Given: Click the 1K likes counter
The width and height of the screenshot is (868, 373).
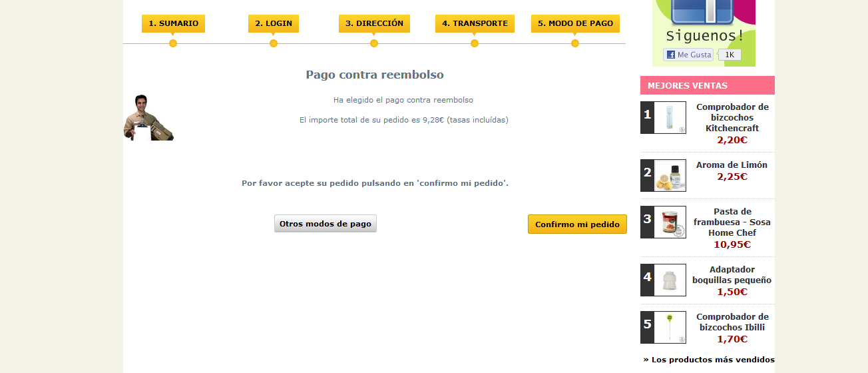Looking at the screenshot, I should [730, 55].
